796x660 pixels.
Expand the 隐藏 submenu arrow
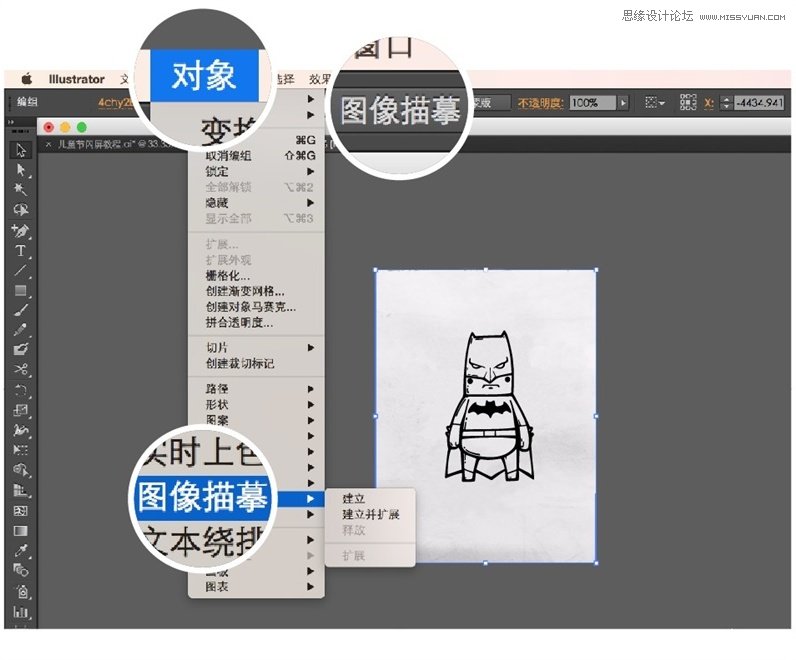click(311, 203)
